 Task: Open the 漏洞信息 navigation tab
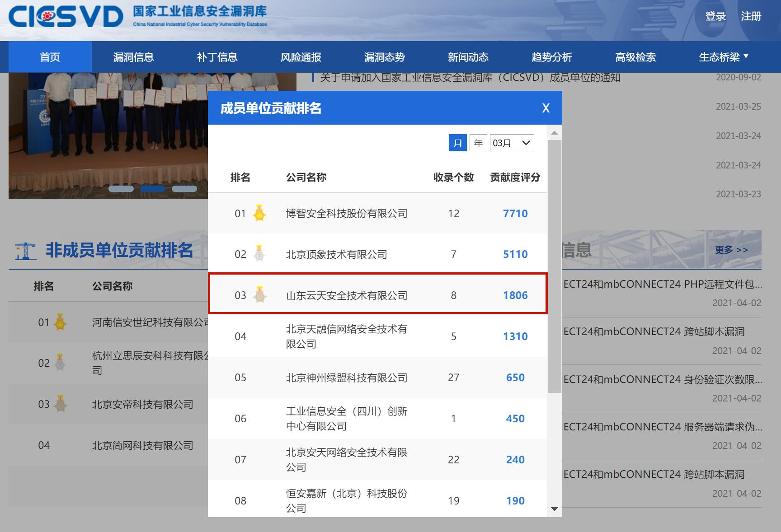pos(133,57)
